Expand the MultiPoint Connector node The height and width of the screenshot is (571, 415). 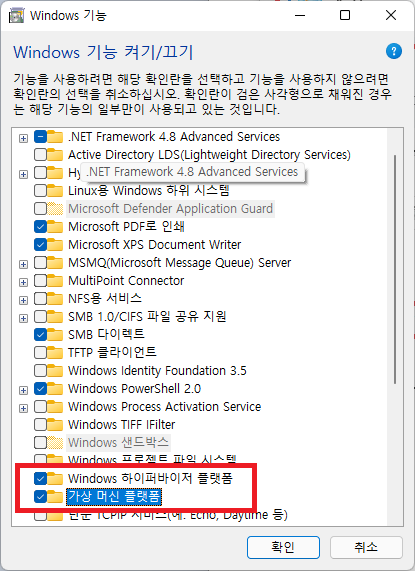(x=23, y=282)
